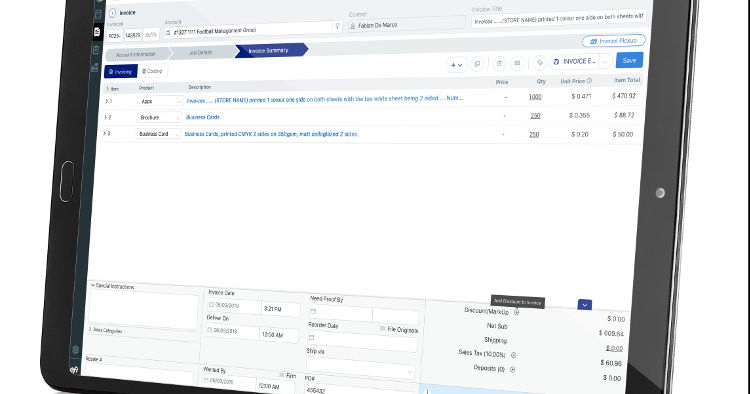Click the clipboard icon in invoice toolbar
The image size is (750, 394).
pos(499,63)
